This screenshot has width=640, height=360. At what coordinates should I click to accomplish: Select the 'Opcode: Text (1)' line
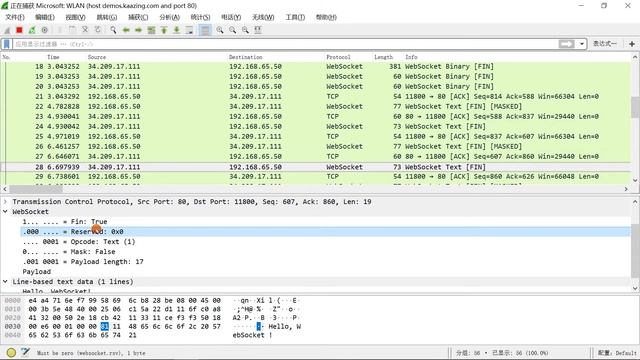pos(79,242)
